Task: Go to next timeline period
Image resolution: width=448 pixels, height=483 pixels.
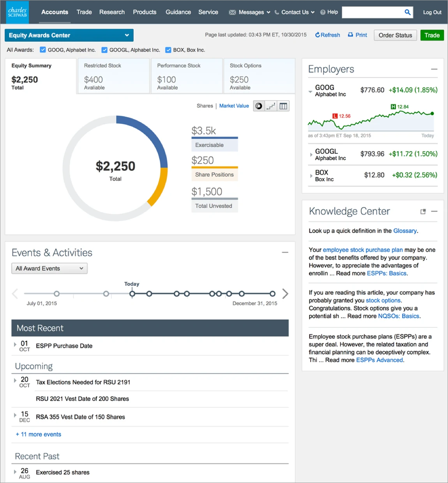Action: tap(285, 293)
